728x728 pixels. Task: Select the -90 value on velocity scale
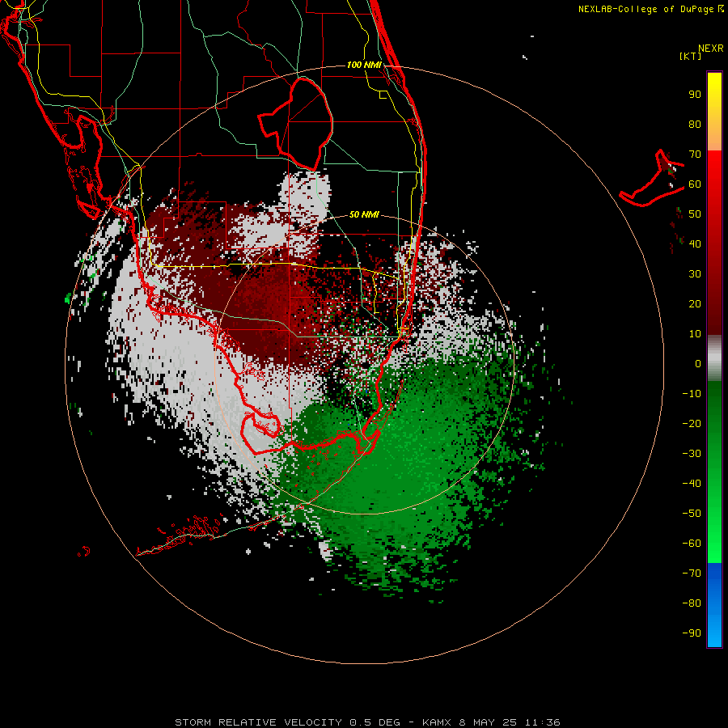(x=692, y=633)
